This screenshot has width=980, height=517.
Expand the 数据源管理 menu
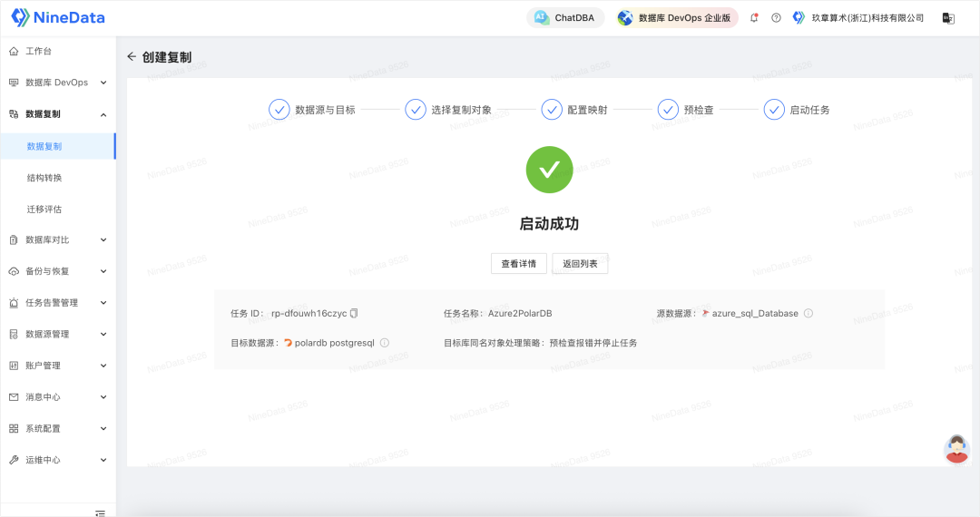click(x=57, y=334)
